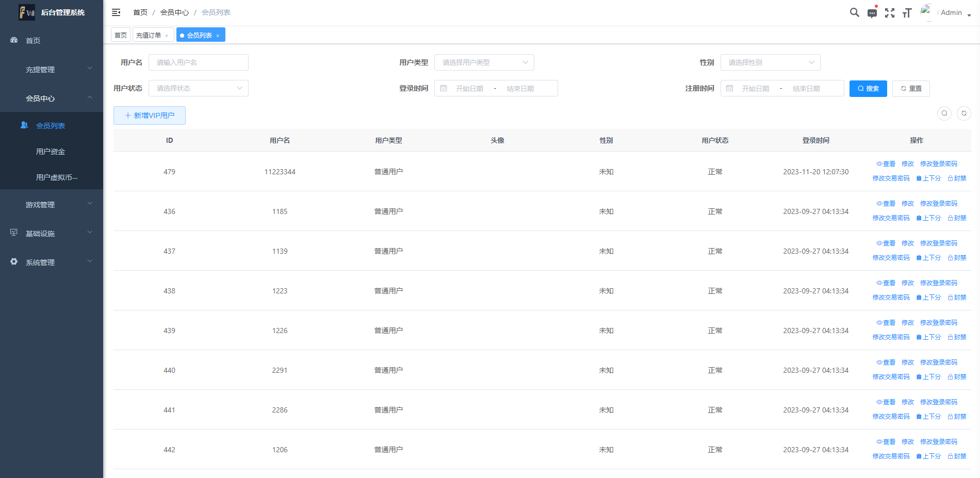Expand the 用户状态 dropdown

pos(198,88)
